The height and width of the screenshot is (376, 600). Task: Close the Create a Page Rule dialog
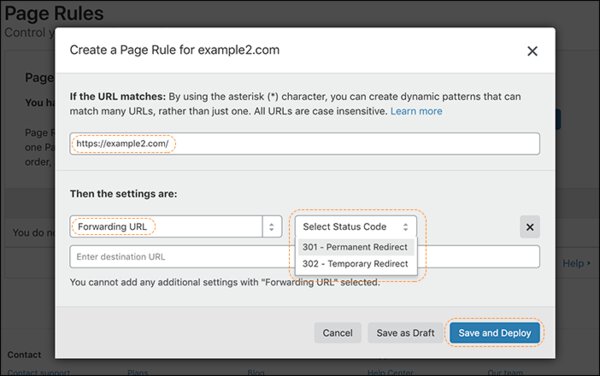click(532, 51)
